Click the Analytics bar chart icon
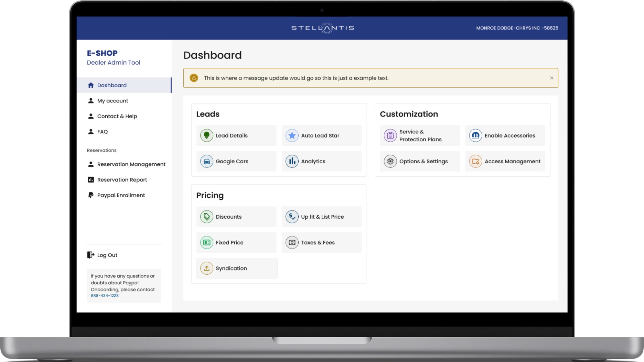The height and width of the screenshot is (362, 644). (x=292, y=161)
